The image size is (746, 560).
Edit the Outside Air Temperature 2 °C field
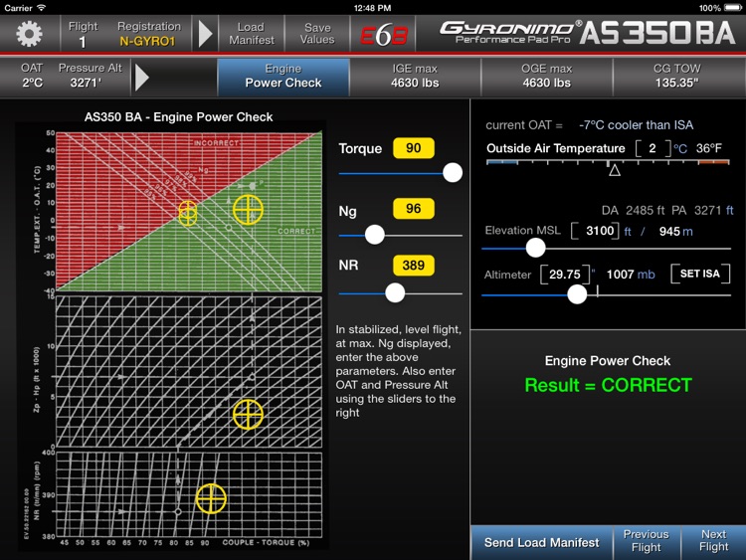tap(653, 148)
